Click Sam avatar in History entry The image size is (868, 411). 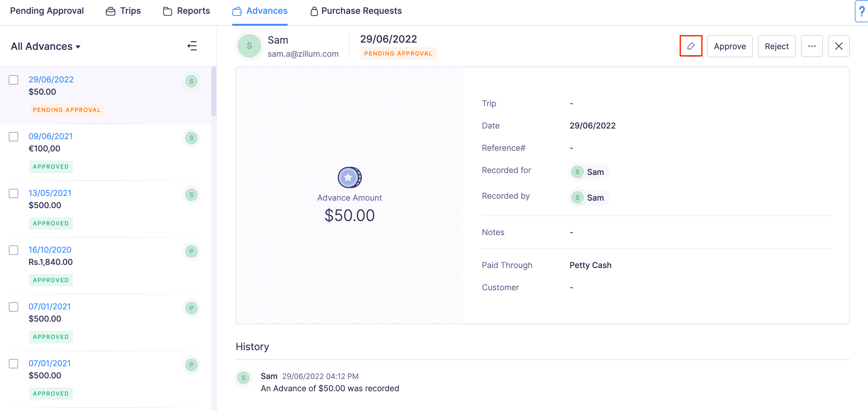click(243, 378)
